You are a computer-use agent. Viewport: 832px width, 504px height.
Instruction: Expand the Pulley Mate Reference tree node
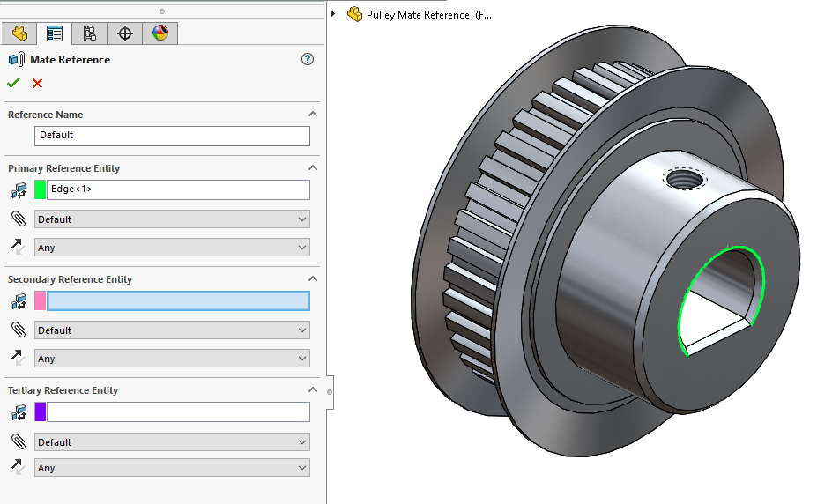(333, 14)
